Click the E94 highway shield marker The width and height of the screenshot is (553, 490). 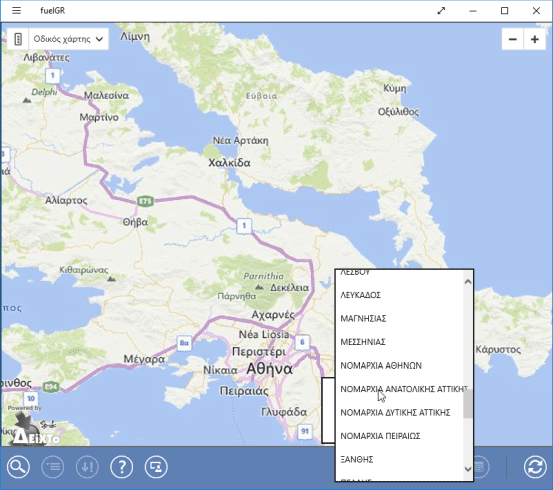click(x=51, y=387)
